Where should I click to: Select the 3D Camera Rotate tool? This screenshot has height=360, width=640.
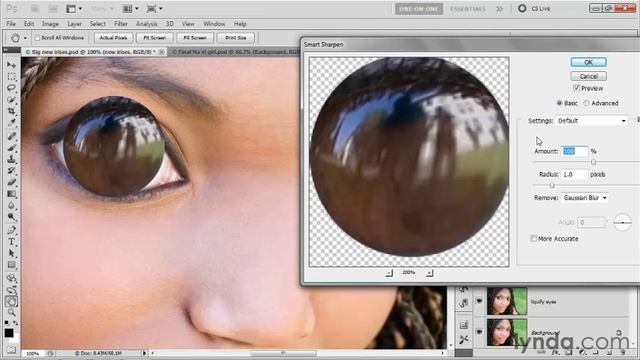pyautogui.click(x=11, y=290)
